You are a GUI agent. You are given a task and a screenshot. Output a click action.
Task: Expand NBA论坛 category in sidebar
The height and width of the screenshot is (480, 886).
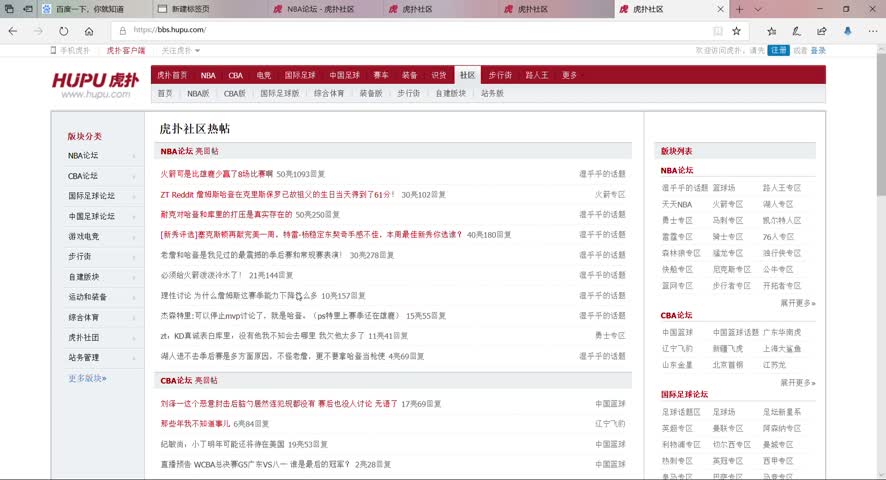tap(102, 155)
